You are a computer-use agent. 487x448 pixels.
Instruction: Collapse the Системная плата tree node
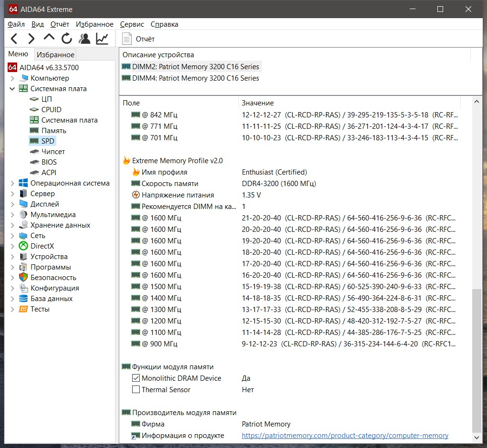(x=12, y=89)
